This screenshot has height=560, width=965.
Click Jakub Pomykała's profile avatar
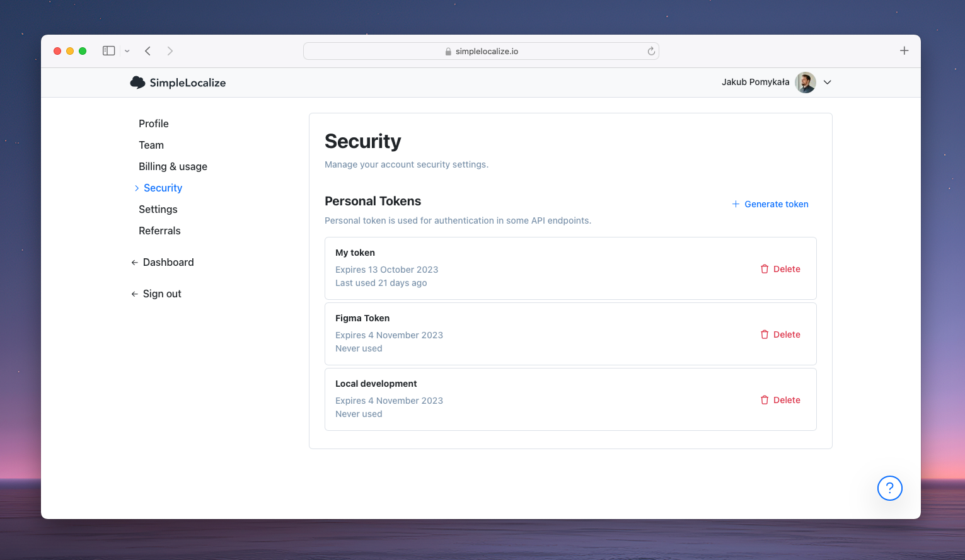(x=806, y=83)
